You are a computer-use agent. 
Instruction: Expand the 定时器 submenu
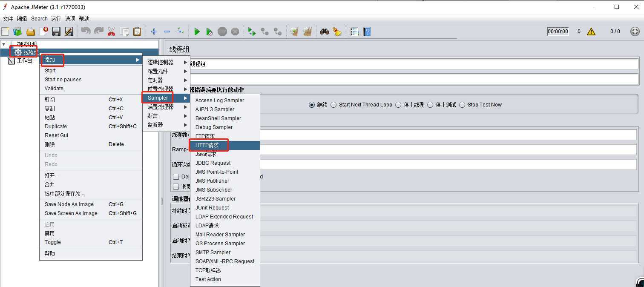coord(167,80)
